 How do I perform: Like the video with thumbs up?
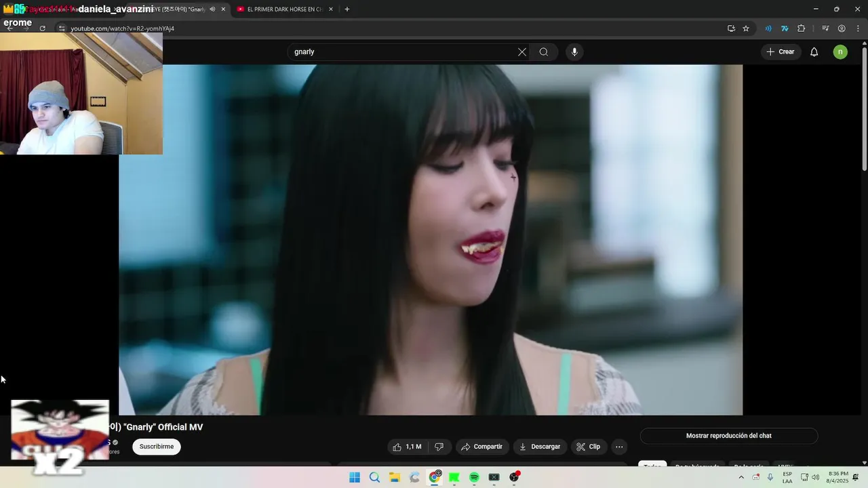(407, 447)
